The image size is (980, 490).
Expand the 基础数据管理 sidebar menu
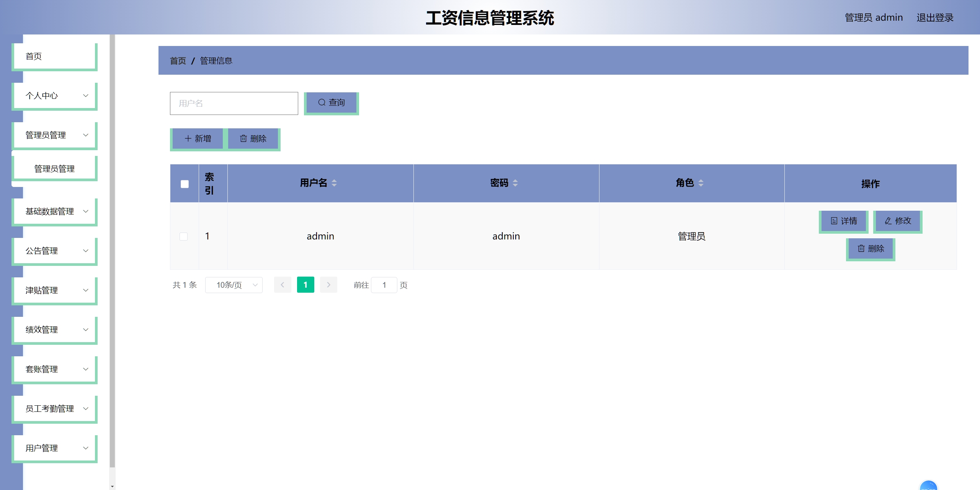click(x=54, y=212)
